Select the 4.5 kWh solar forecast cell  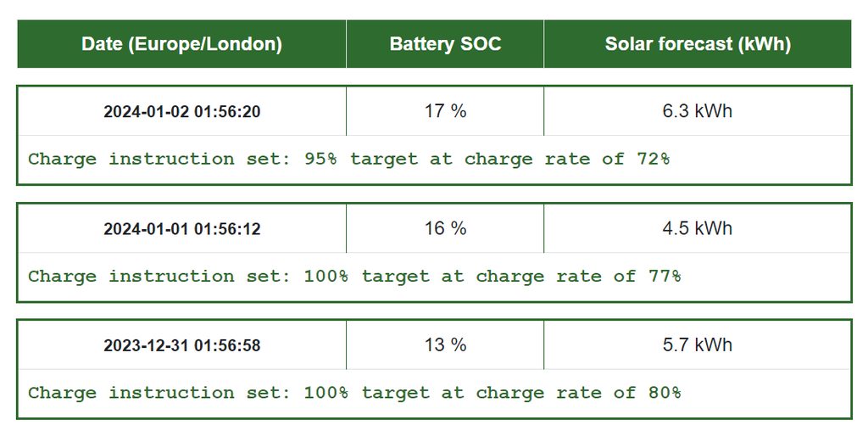[x=698, y=228]
